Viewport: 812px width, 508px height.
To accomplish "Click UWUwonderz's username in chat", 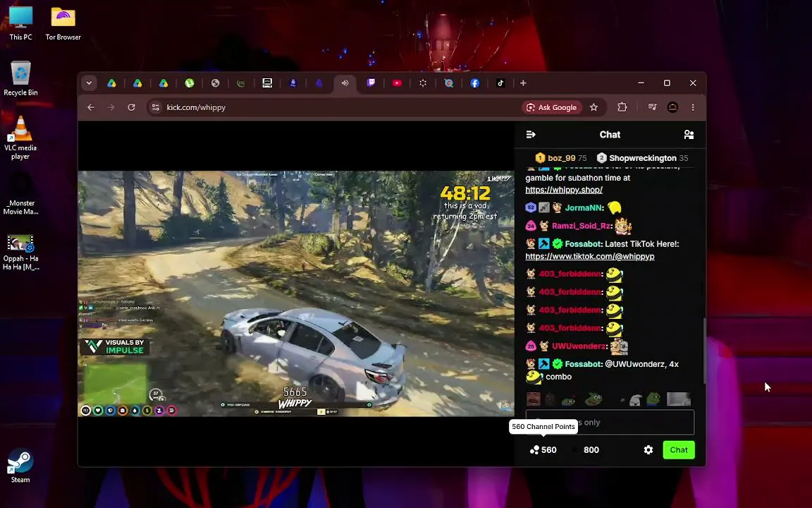I will point(579,346).
